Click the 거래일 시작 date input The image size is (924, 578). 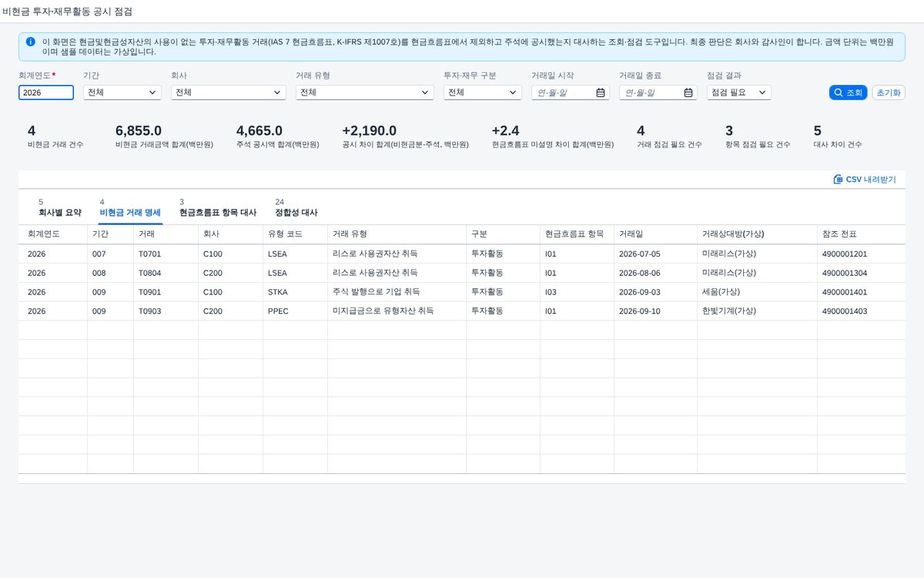pos(562,92)
